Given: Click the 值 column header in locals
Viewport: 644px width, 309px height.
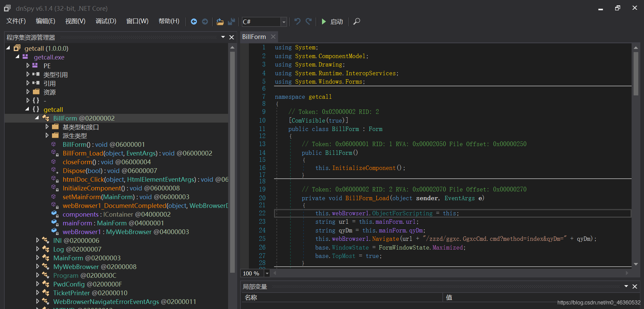Looking at the screenshot, I should click(449, 298).
